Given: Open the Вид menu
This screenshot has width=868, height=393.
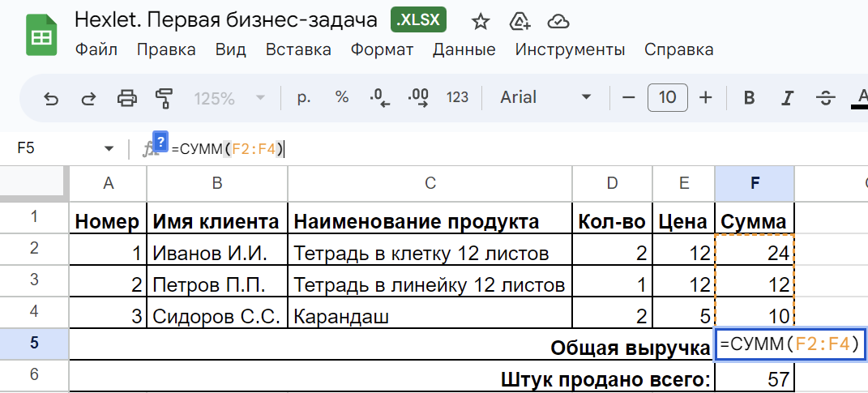Looking at the screenshot, I should click(231, 49).
